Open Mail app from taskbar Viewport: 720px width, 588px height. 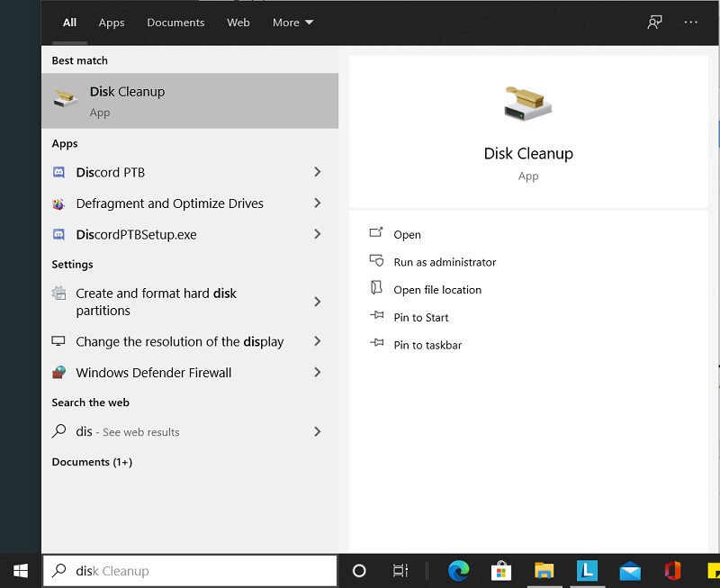tap(630, 572)
